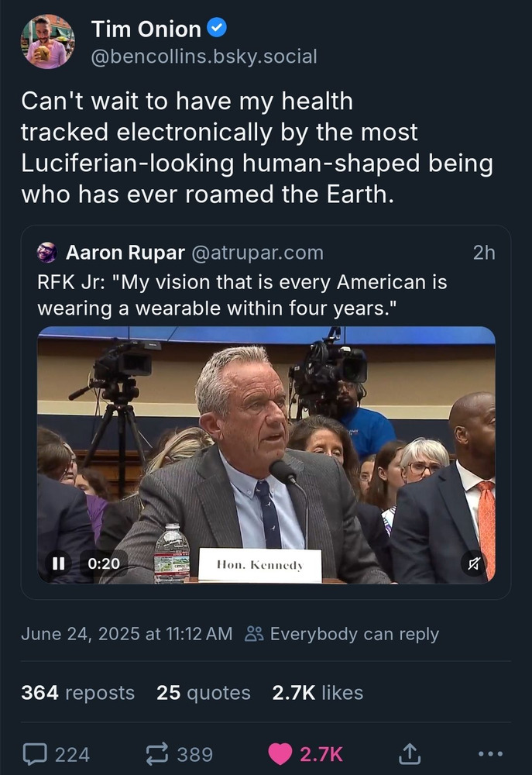The width and height of the screenshot is (532, 775).
Task: Open the reply speech bubble icon
Action: (x=35, y=754)
